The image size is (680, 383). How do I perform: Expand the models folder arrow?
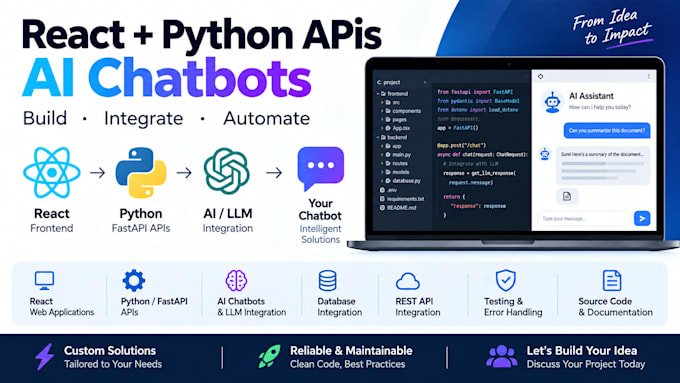coord(382,172)
